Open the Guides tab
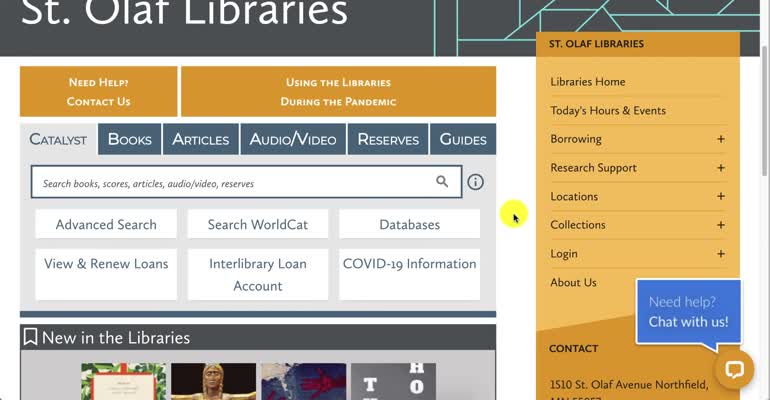 [463, 139]
